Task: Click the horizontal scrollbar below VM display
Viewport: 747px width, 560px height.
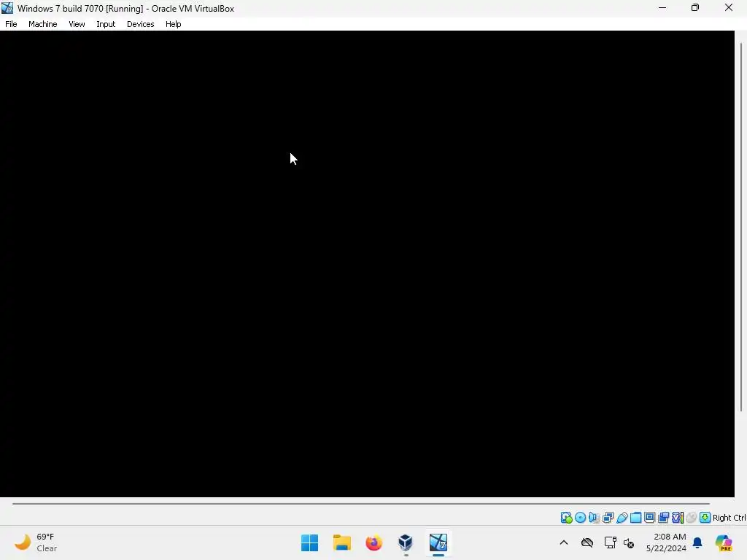Action: 361,503
